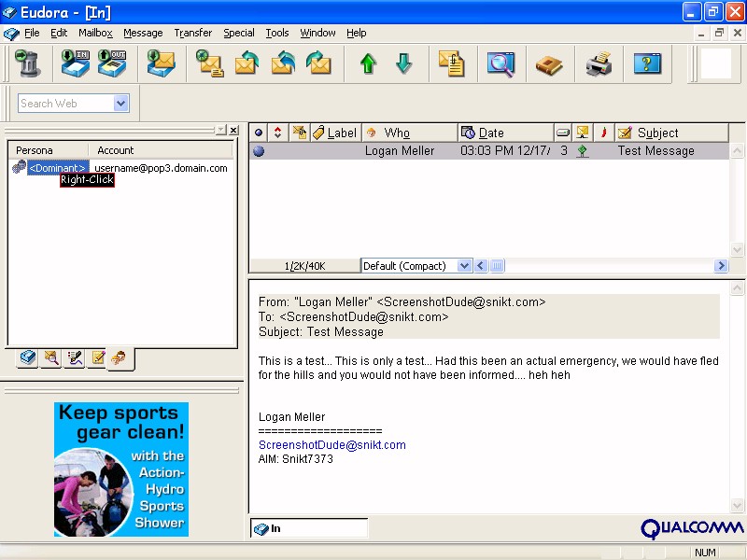Sort messages by Label column
Viewport: 747px width, 560px height.
(x=336, y=133)
